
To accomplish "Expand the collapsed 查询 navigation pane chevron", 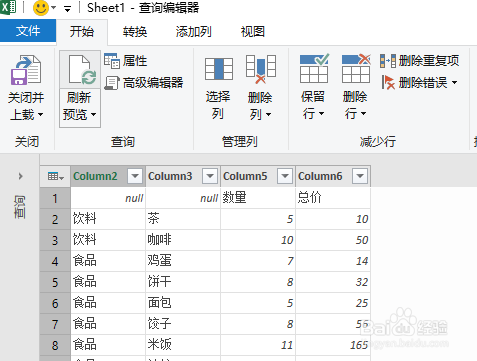I will pos(21,176).
